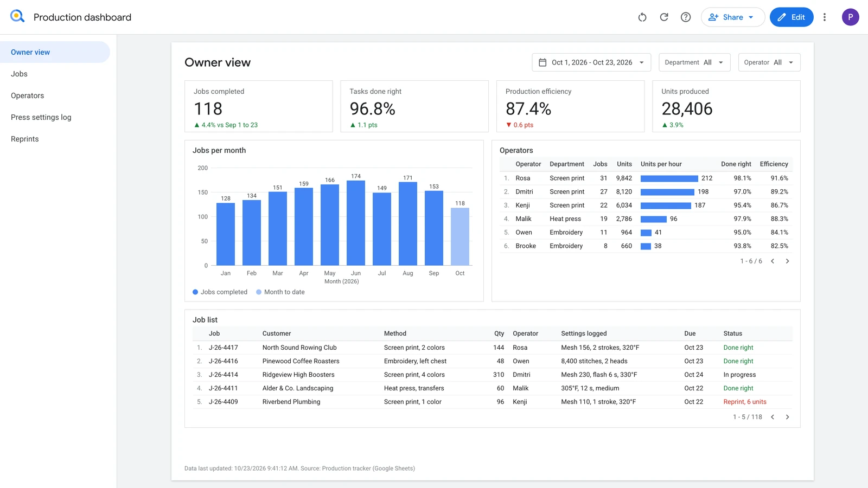The image size is (868, 488).
Task: Open the Share button dropdown arrow
Action: pyautogui.click(x=751, y=17)
